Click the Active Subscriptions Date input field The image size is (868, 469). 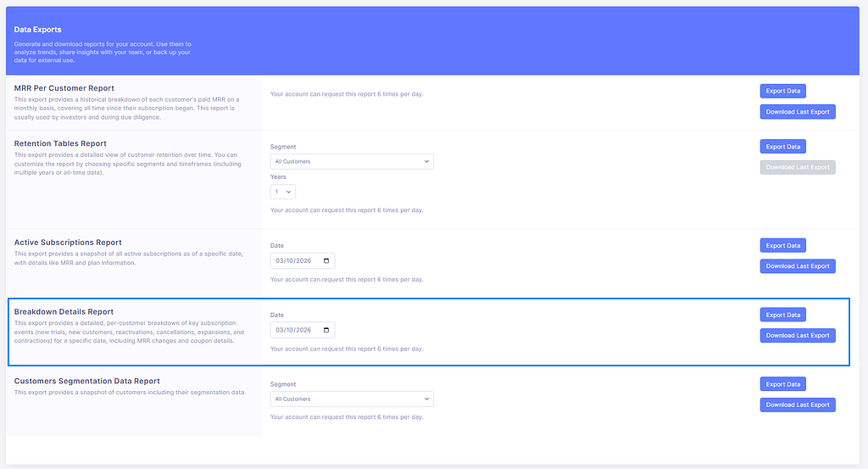coord(295,260)
